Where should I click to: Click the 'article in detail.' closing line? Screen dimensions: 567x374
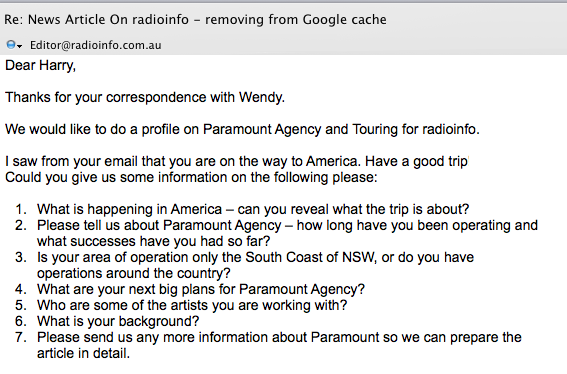pyautogui.click(x=83, y=353)
